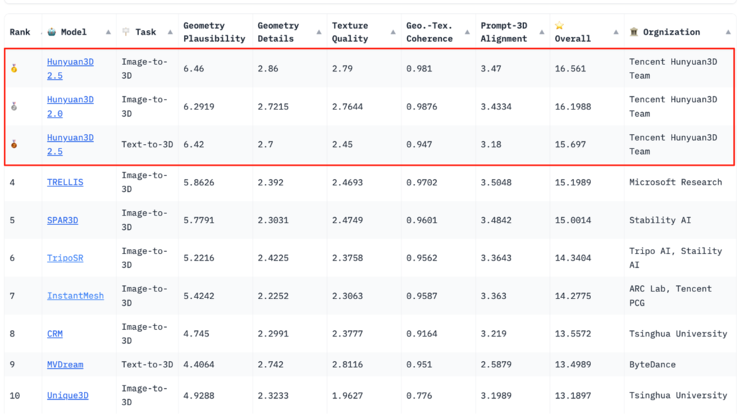Sort by Texture Quality column arrows
This screenshot has height=414, width=740.
pyautogui.click(x=393, y=33)
